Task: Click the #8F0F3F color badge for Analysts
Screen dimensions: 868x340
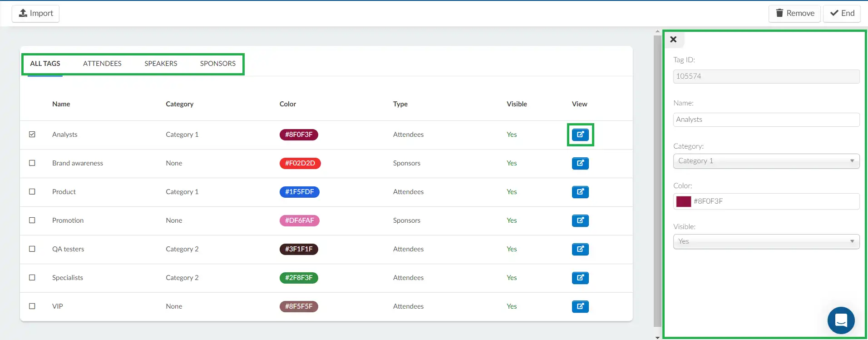Action: pyautogui.click(x=299, y=135)
